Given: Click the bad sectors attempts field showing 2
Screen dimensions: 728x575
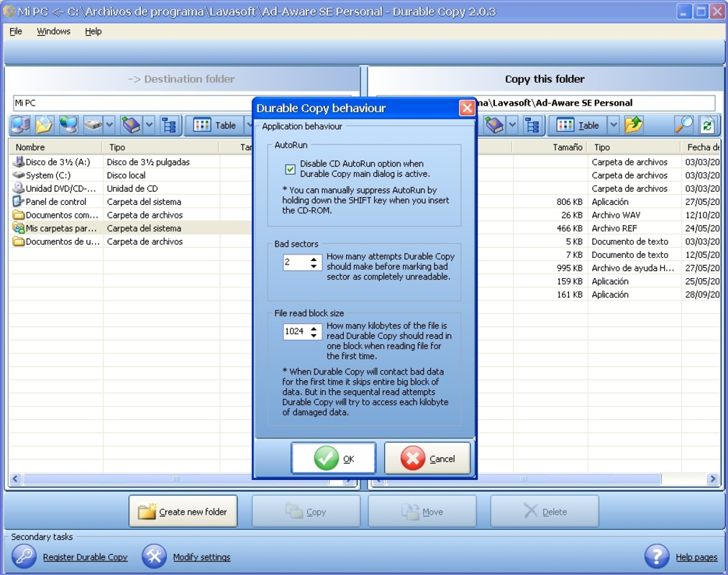Looking at the screenshot, I should pyautogui.click(x=296, y=262).
